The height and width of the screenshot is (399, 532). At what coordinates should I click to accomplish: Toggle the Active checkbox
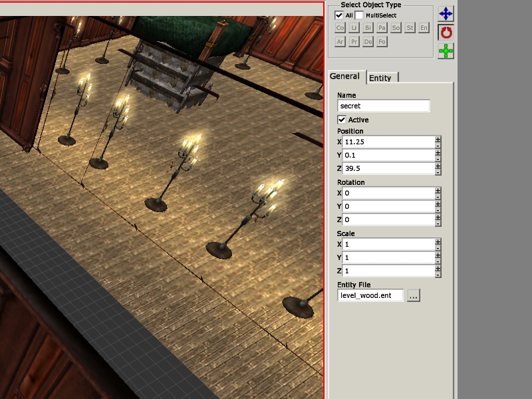[x=342, y=120]
